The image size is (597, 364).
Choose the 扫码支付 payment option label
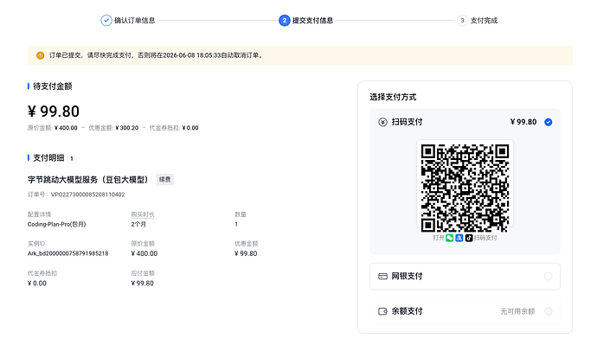(407, 122)
